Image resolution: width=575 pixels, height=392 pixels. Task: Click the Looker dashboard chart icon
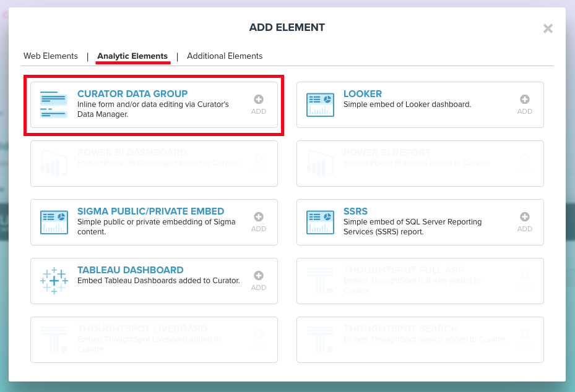tap(319, 104)
